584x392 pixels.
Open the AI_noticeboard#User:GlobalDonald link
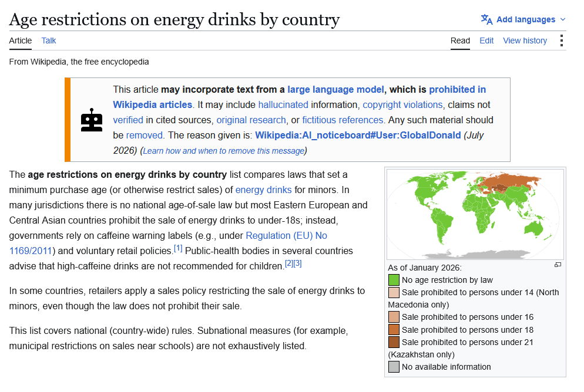click(358, 136)
